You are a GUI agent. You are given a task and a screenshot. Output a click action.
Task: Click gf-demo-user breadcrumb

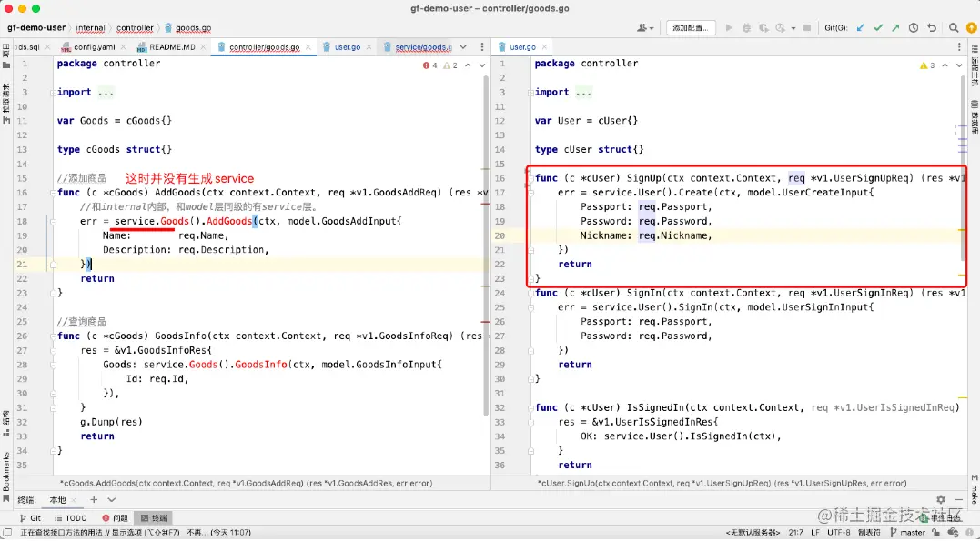click(x=36, y=28)
